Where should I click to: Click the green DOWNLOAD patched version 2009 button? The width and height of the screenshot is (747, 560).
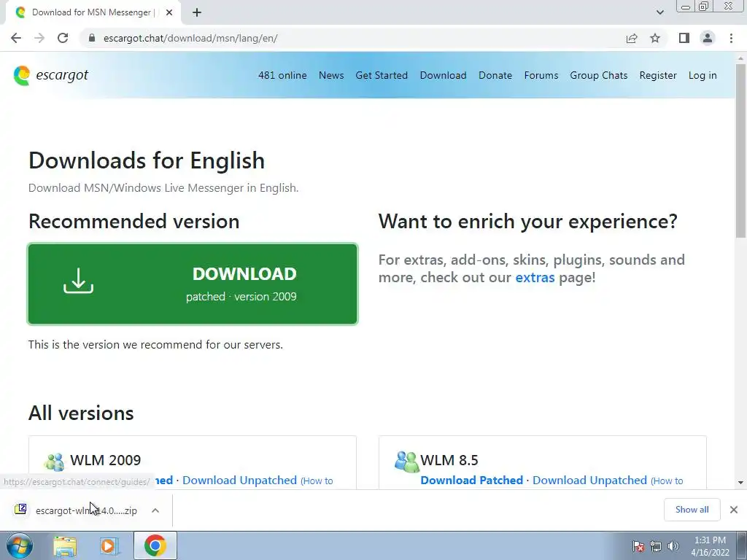point(193,284)
